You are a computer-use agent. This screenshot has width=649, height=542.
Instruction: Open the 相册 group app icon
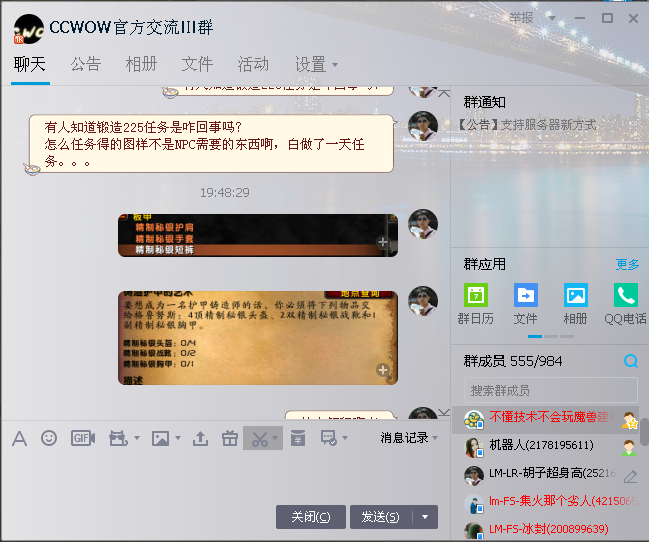pos(575,304)
